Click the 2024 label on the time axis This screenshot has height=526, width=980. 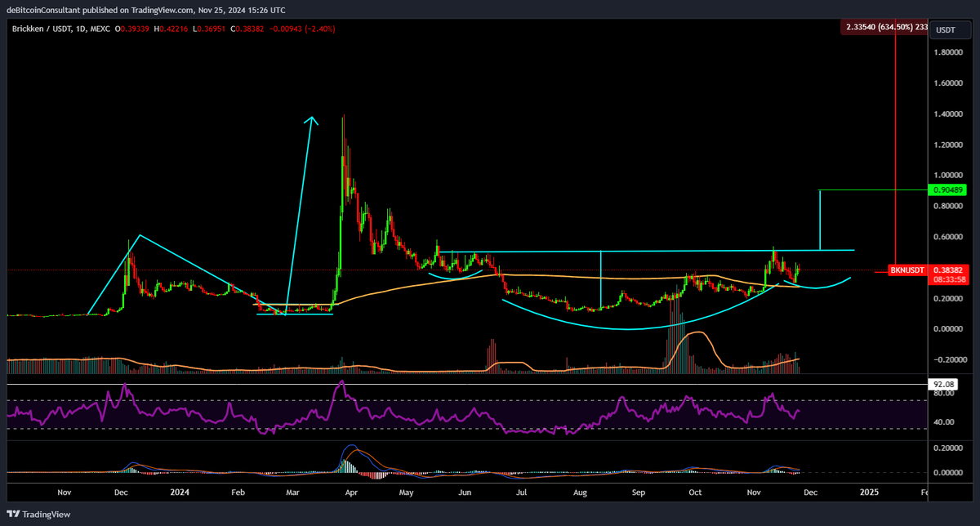coord(179,492)
